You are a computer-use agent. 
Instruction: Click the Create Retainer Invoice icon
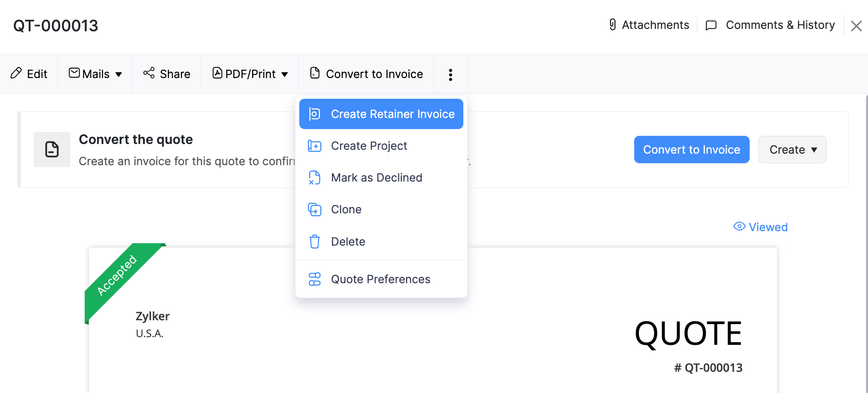[315, 114]
